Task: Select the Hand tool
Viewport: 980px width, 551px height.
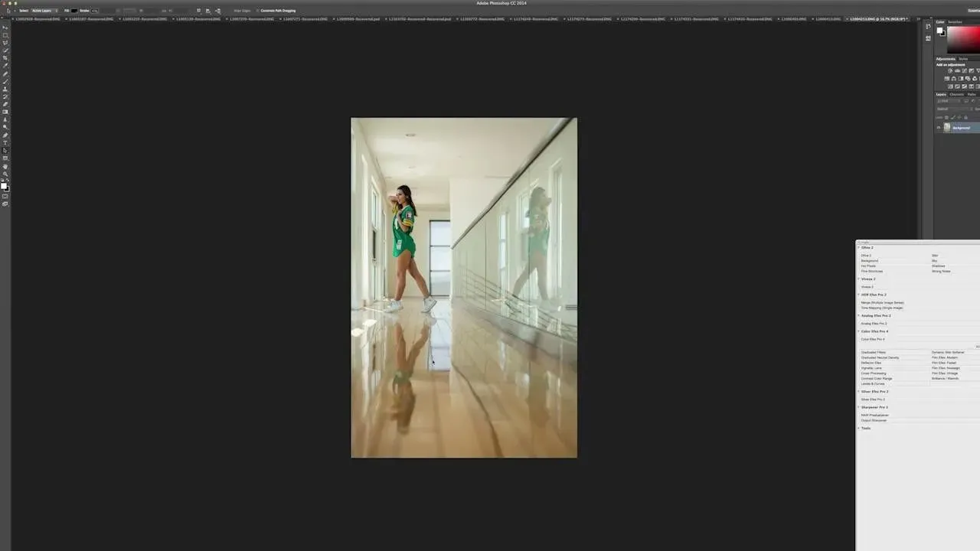Action: point(5,166)
